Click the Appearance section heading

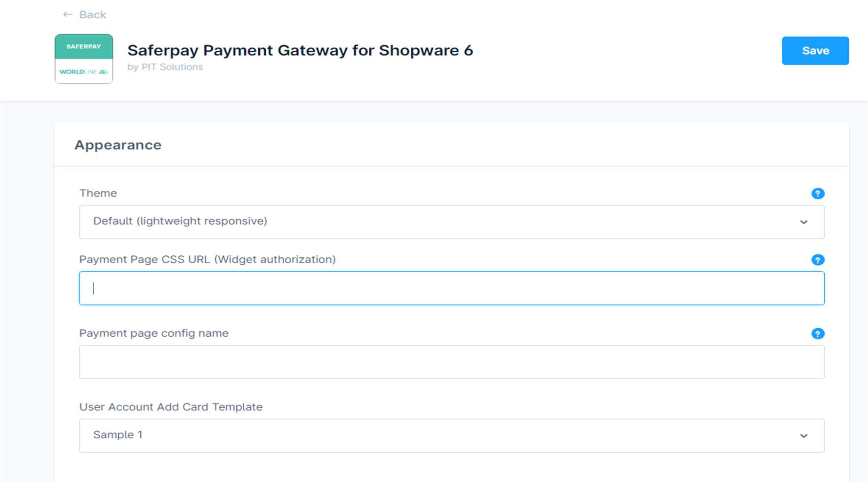pos(118,145)
